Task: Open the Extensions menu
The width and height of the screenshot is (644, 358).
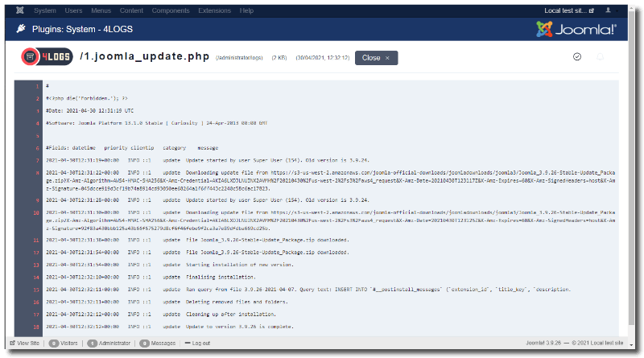Action: (214, 10)
